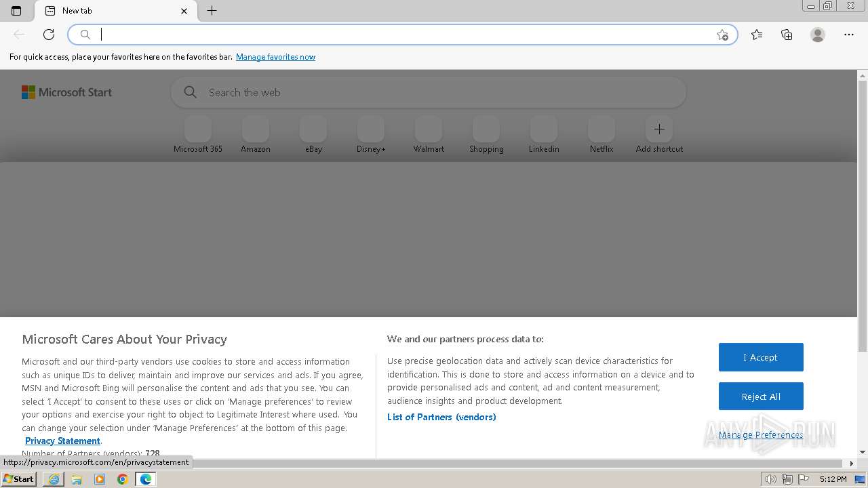The width and height of the screenshot is (868, 488).
Task: Open File Explorer from taskbar
Action: coord(77,479)
